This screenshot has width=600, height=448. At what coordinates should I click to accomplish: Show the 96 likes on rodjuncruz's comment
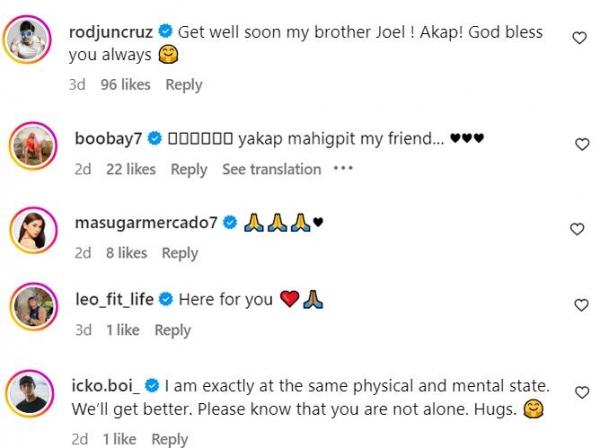125,85
